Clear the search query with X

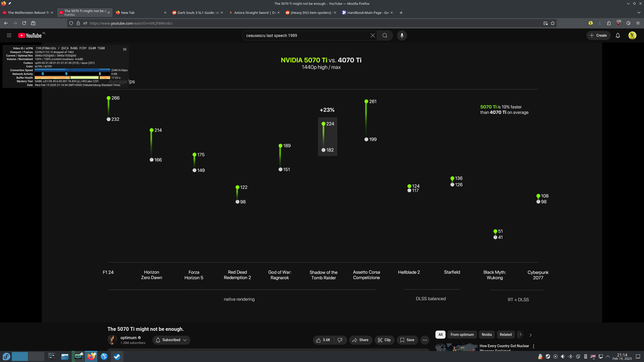click(373, 35)
